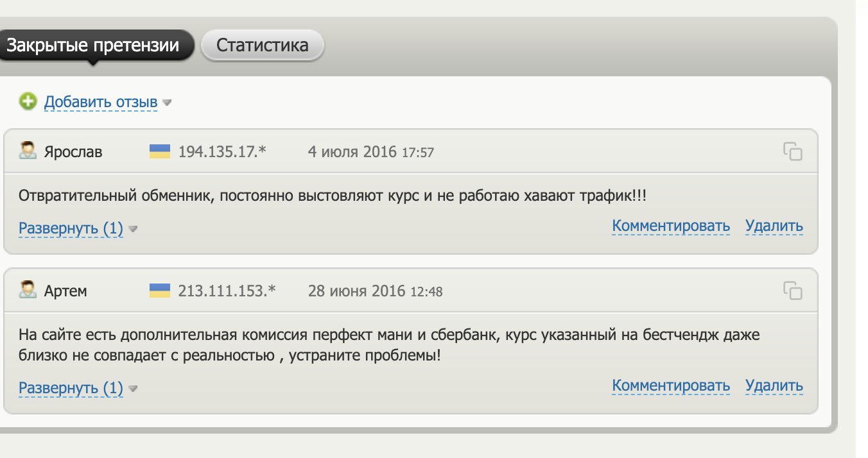The height and width of the screenshot is (458, 868).
Task: Open the arrow menu next to Добавить отзыв
Action: pos(166,101)
